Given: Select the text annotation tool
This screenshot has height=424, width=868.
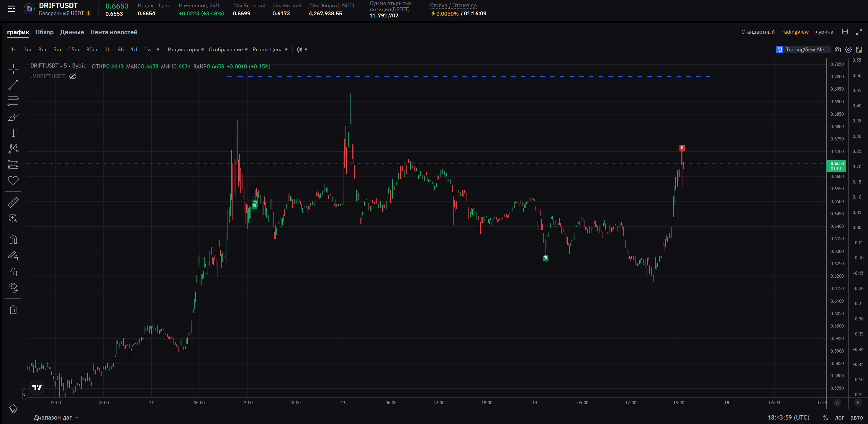Looking at the screenshot, I should click(x=13, y=133).
